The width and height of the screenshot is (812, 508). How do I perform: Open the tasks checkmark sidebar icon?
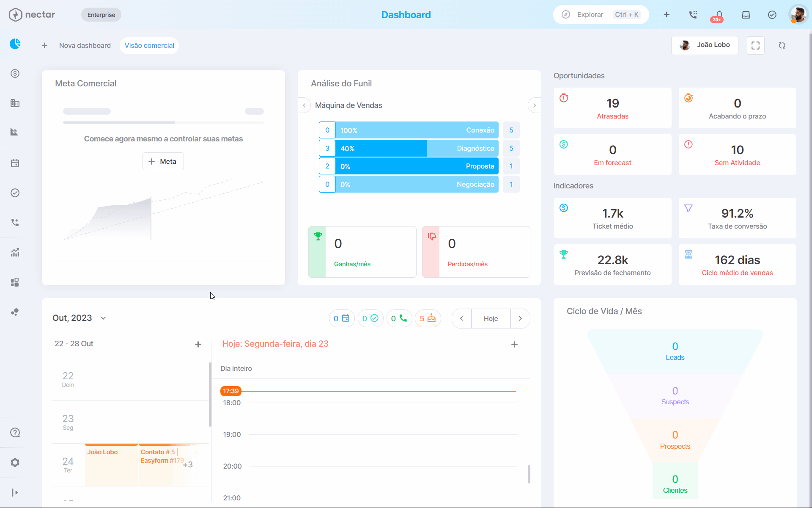15,193
